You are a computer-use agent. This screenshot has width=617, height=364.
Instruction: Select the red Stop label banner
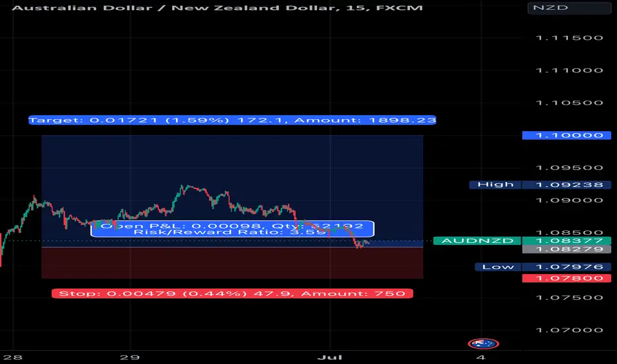click(x=232, y=294)
